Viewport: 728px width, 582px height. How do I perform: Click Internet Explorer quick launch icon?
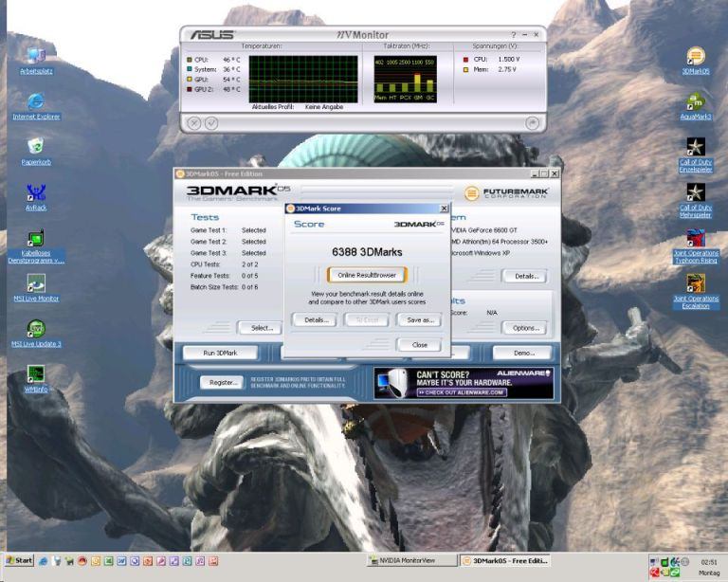[x=44, y=561]
